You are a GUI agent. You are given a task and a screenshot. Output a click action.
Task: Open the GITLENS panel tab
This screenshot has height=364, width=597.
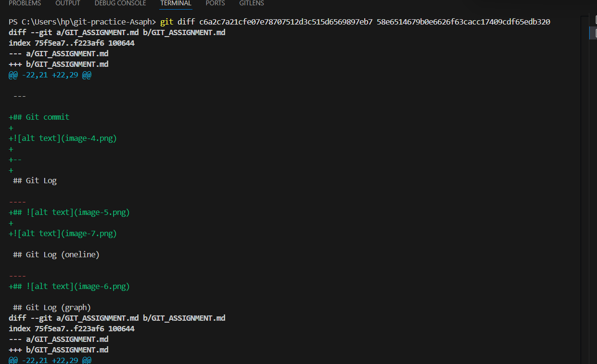(252, 3)
